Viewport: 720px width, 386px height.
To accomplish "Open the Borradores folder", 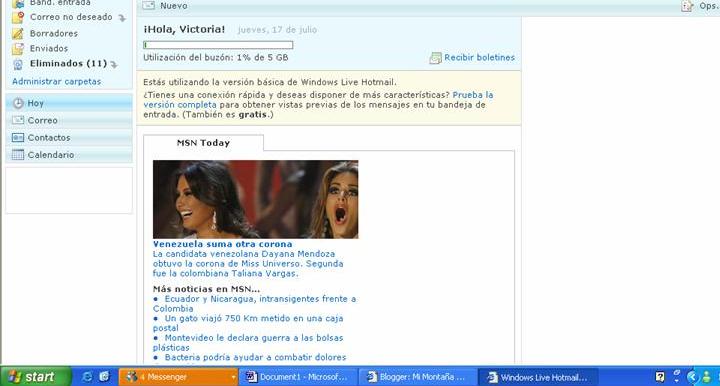I will click(54, 34).
